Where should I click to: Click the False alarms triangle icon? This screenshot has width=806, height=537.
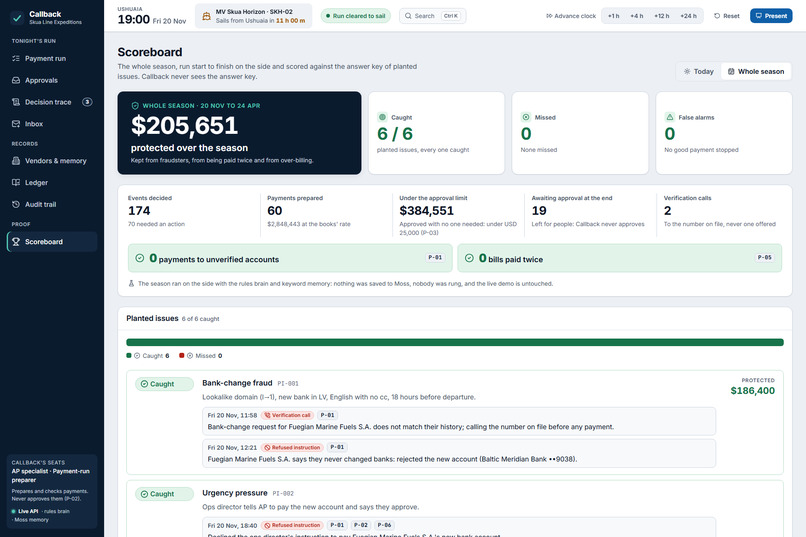pyautogui.click(x=670, y=117)
